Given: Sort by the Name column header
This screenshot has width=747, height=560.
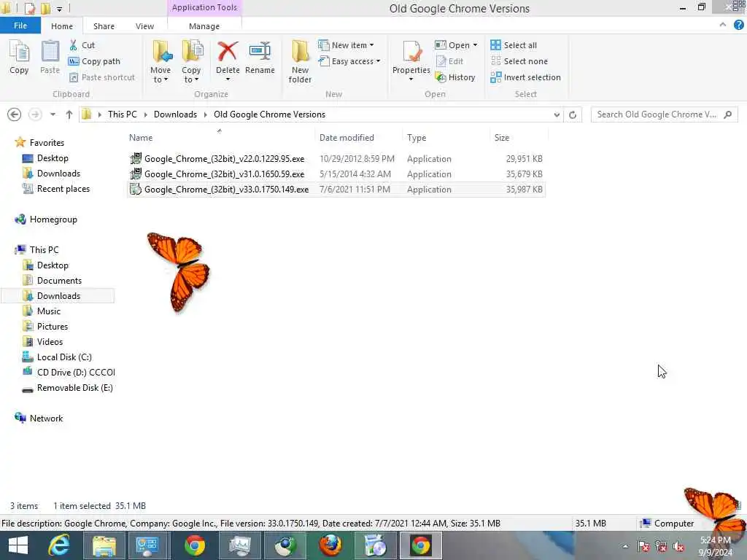Looking at the screenshot, I should [141, 138].
